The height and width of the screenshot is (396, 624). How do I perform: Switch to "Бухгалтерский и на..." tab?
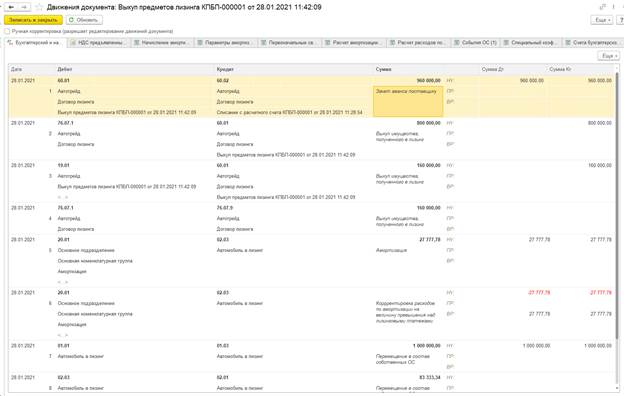point(35,42)
